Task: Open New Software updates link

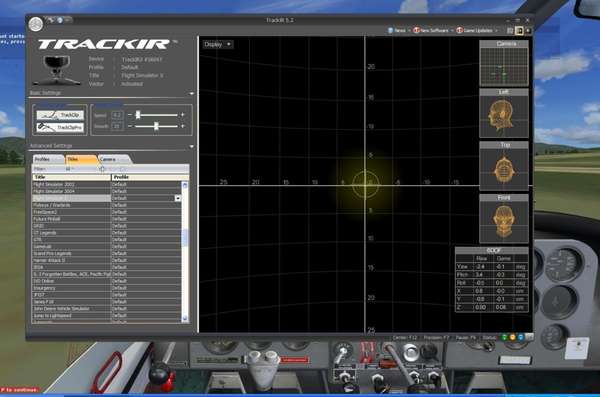Action: pos(431,30)
